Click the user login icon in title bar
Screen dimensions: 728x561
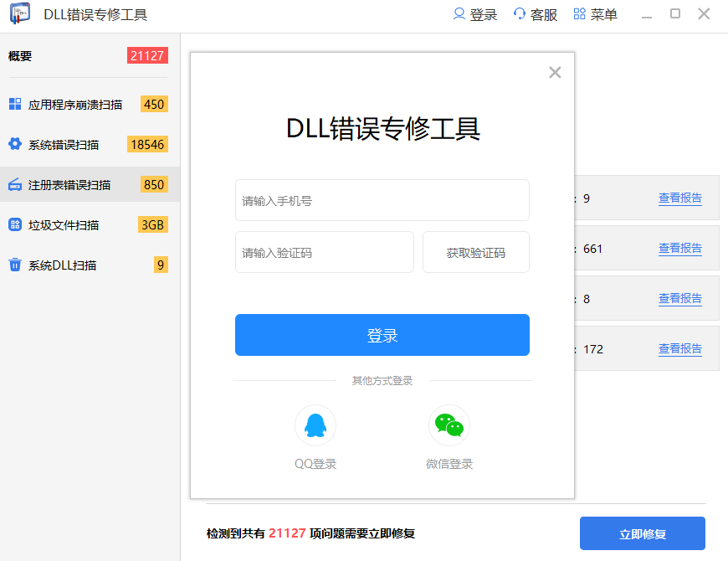(459, 14)
